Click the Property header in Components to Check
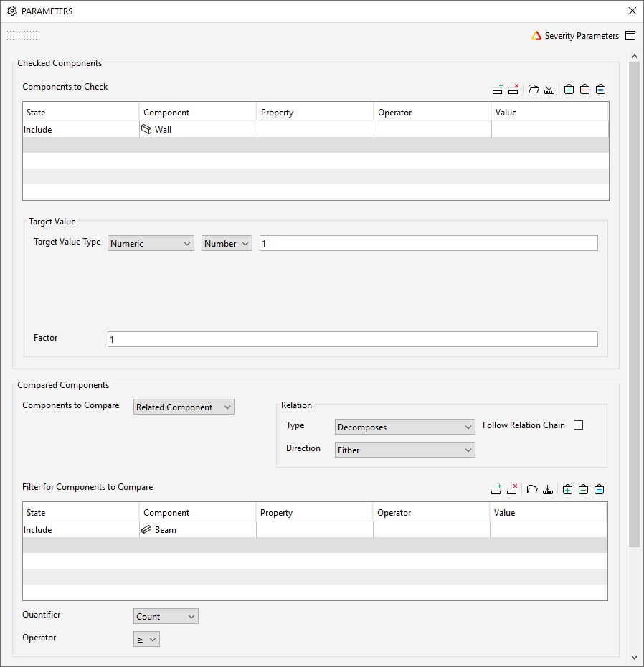The image size is (644, 667). pos(316,113)
